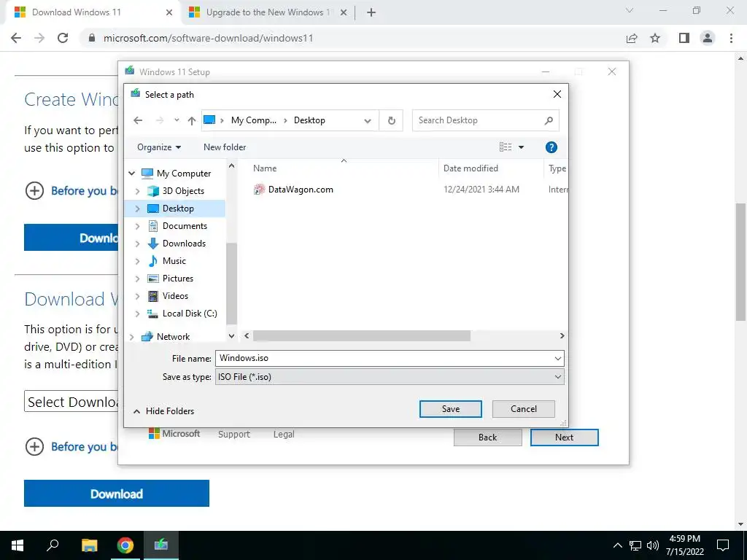The height and width of the screenshot is (560, 747).
Task: Bookmark this page star icon
Action: (655, 38)
